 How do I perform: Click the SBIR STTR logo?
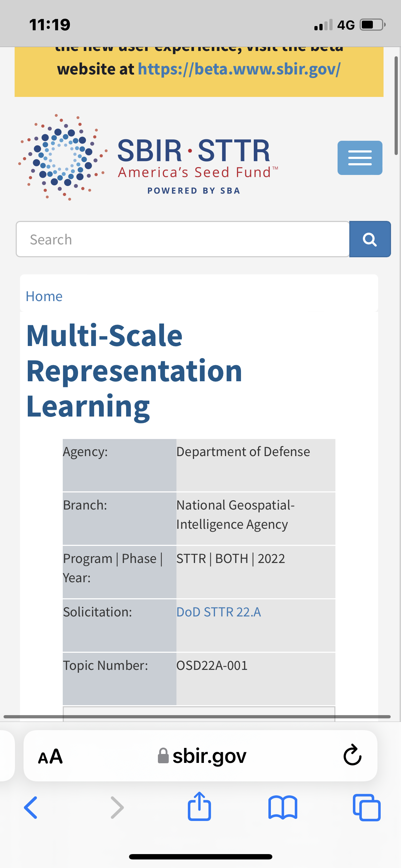click(x=148, y=157)
